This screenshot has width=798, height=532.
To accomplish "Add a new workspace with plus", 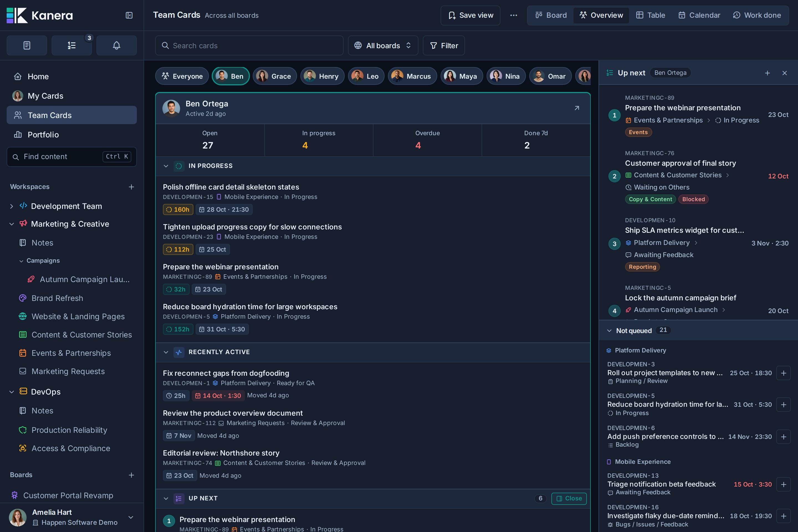I will (x=131, y=187).
